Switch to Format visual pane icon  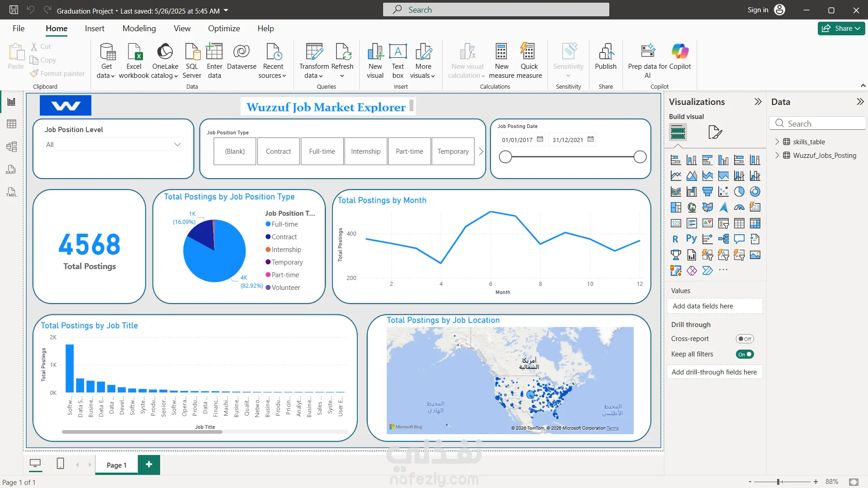(715, 132)
